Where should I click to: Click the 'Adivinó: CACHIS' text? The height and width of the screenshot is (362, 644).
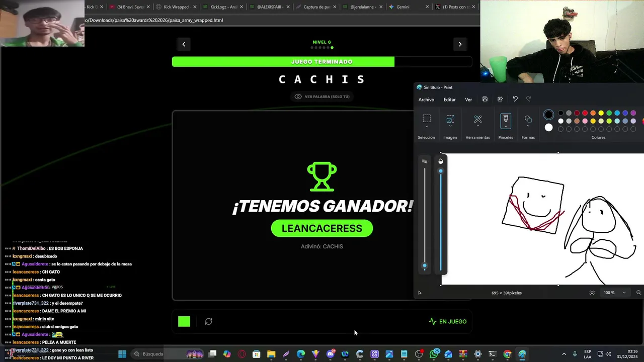[322, 246]
